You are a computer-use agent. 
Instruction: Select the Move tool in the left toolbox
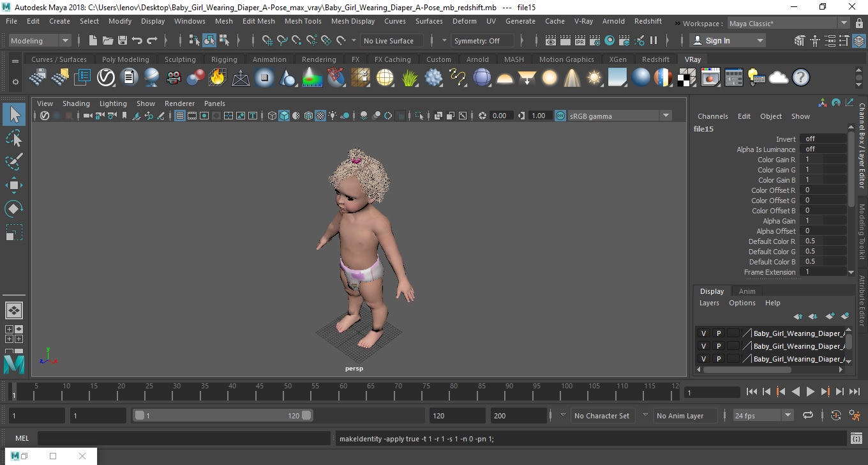coord(14,185)
